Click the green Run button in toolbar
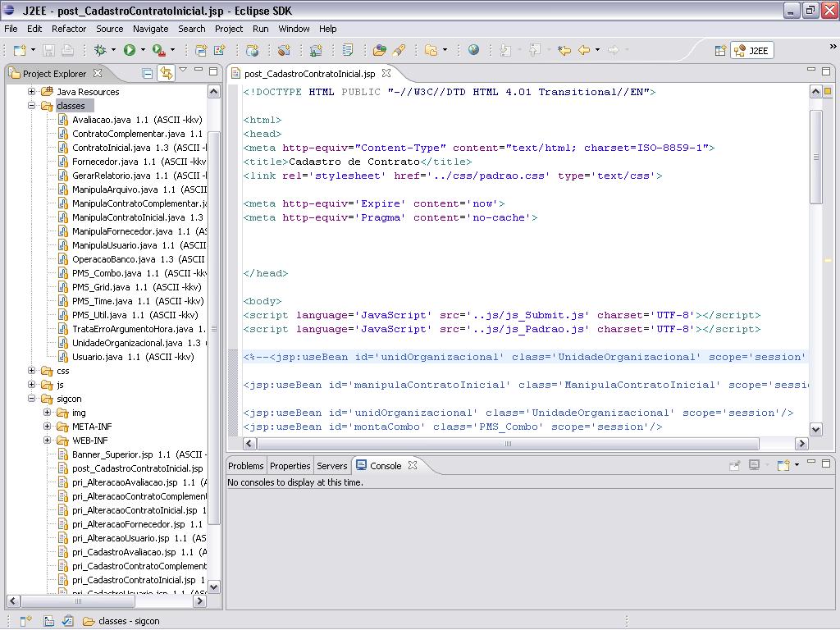 tap(129, 51)
